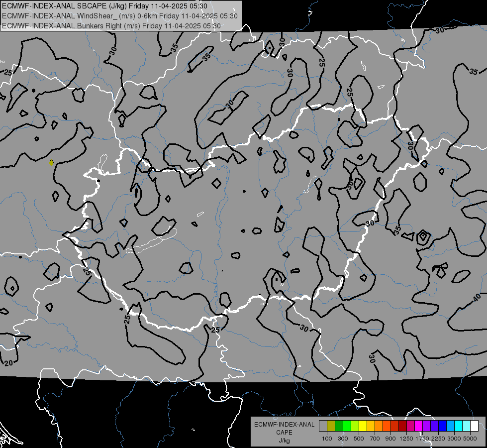
Task: Click the J/kg unit label in legend
Action: (284, 441)
